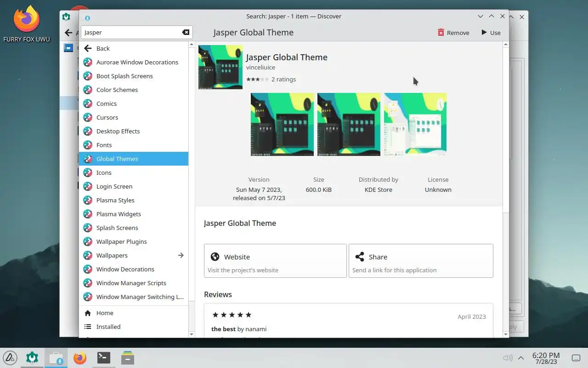Open Firefox from the taskbar
This screenshot has width=588, height=368.
80,357
